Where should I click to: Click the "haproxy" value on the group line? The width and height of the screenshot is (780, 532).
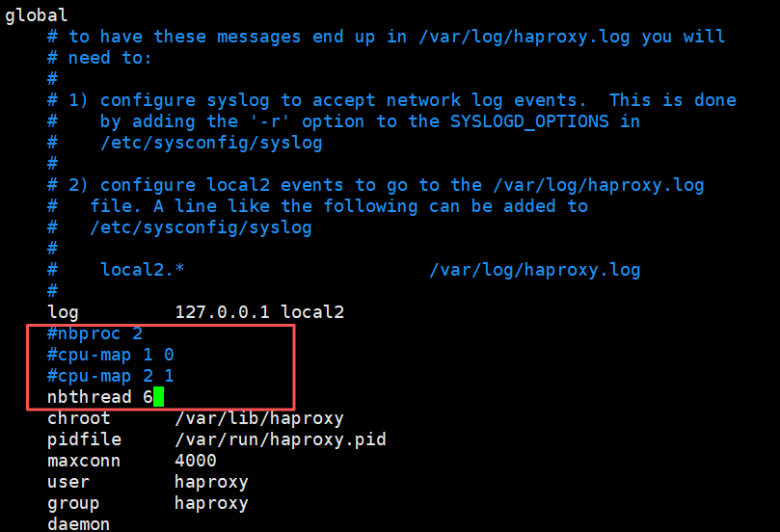[211, 504]
